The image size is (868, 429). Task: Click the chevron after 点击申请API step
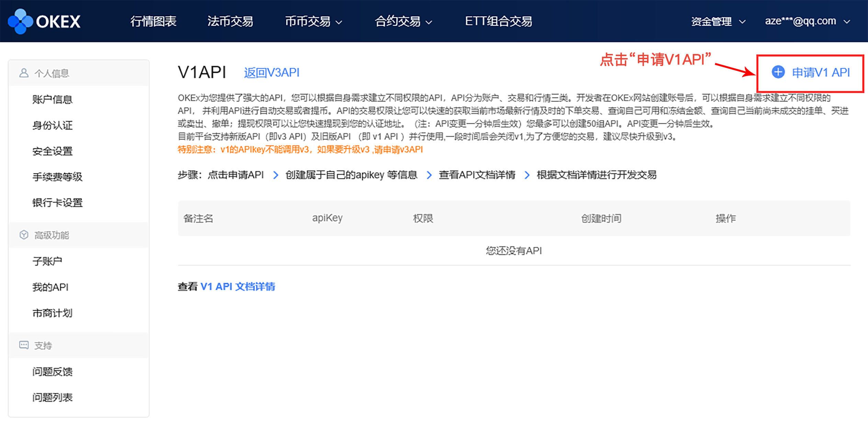[275, 175]
